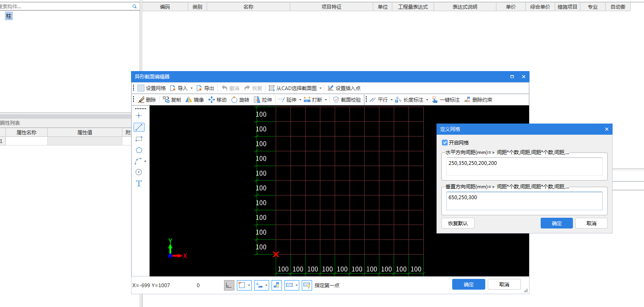Select the rectangle drawing tool
Viewport: 644px width, 307px height.
[139, 139]
